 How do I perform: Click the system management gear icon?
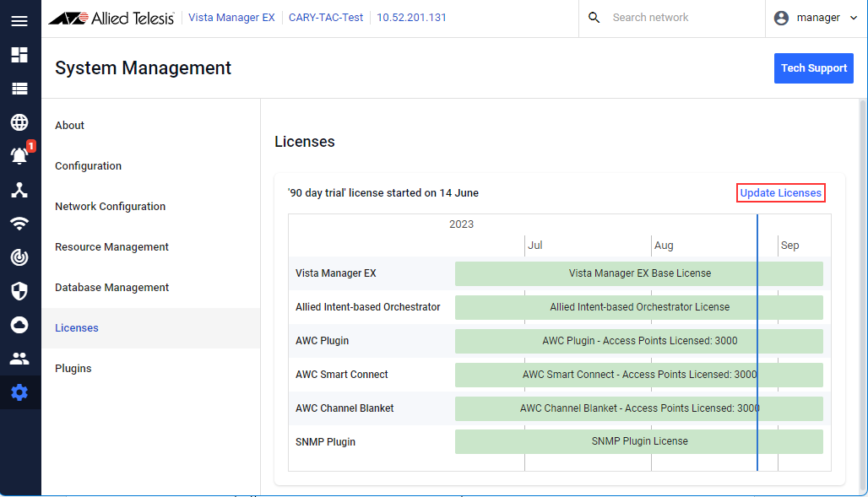pyautogui.click(x=19, y=392)
